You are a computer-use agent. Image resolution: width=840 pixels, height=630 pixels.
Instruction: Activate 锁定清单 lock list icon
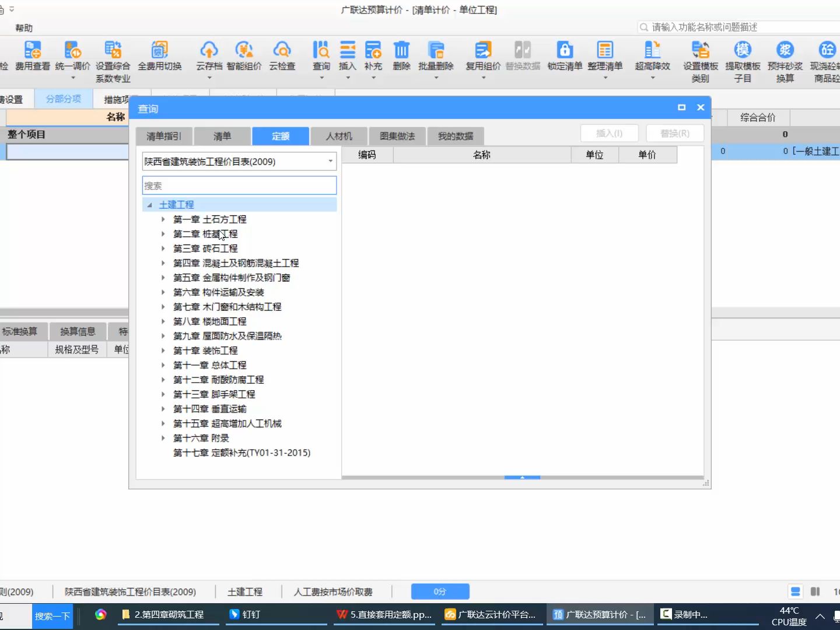tap(564, 57)
